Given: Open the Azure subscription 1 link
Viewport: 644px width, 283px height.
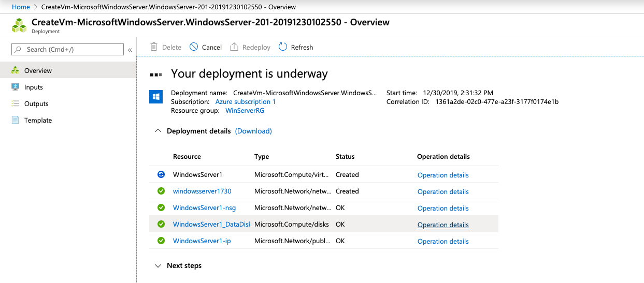Looking at the screenshot, I should click(x=245, y=102).
